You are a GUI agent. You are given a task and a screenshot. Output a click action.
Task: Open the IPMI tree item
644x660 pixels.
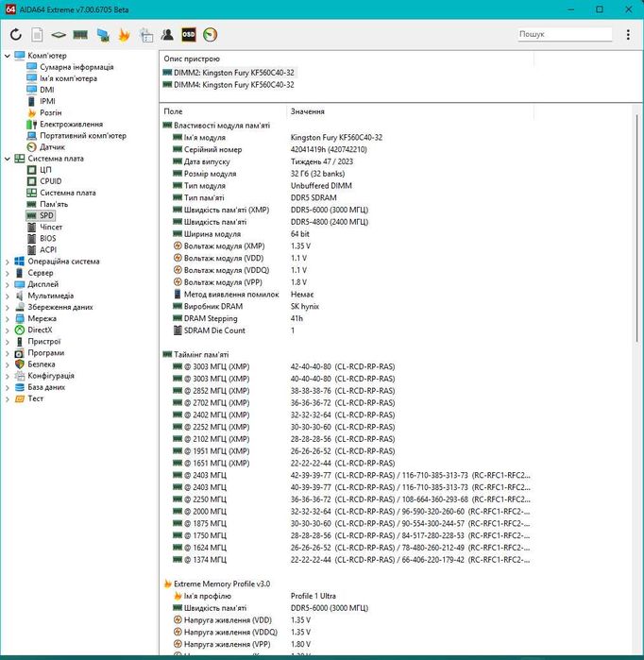(x=47, y=101)
